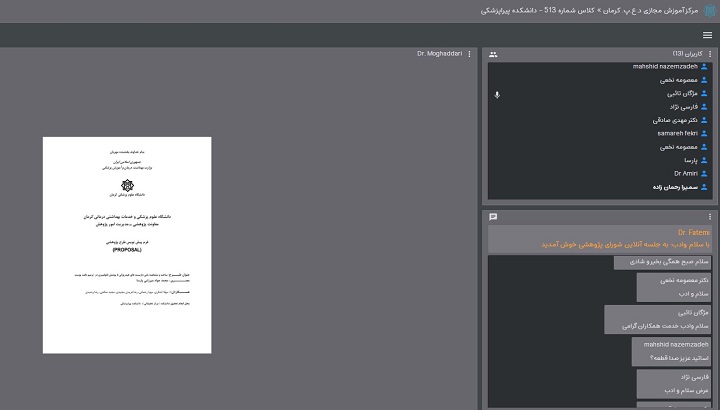Toggle the microphone icon in the users list
The width and height of the screenshot is (720, 410).
(497, 95)
